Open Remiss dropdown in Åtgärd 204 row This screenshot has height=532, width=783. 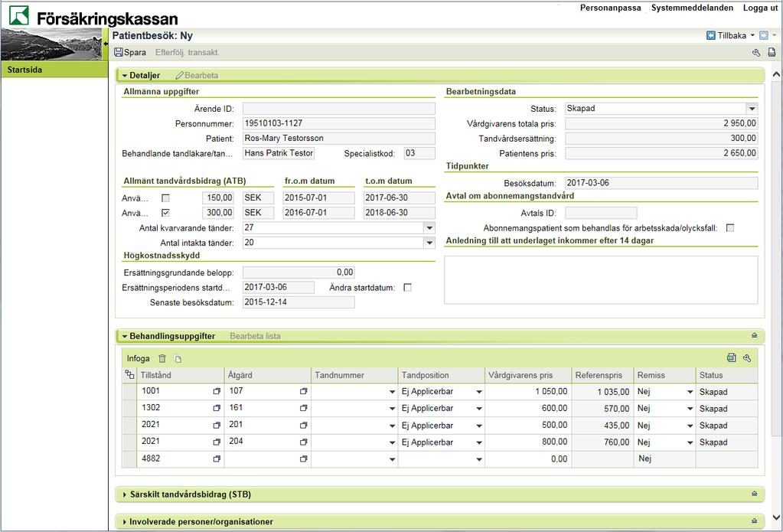point(690,442)
